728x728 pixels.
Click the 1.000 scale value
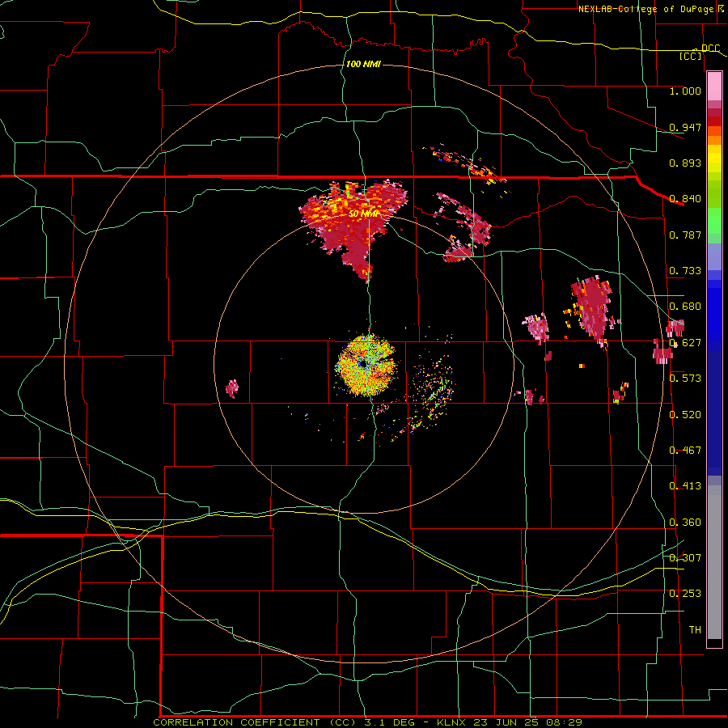pyautogui.click(x=685, y=91)
